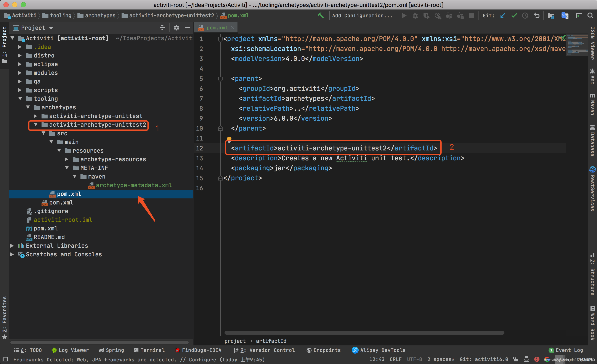Screen dimensions: 597x364
Task: Click tooling in navigation breadcrumb
Action: click(x=57, y=16)
